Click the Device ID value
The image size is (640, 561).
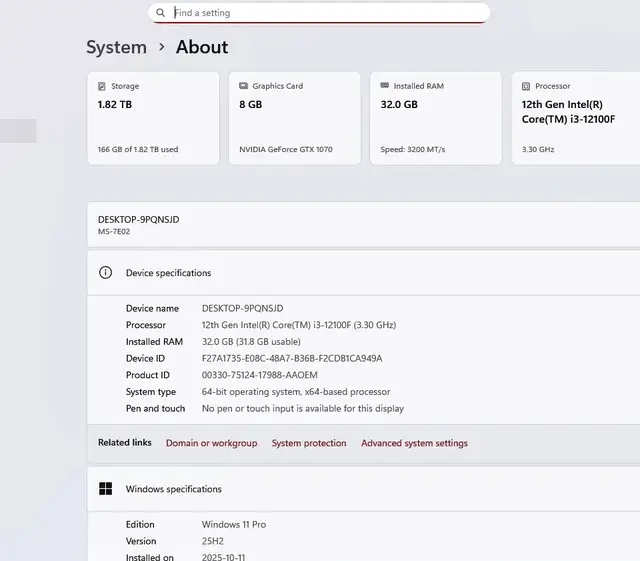tap(292, 358)
